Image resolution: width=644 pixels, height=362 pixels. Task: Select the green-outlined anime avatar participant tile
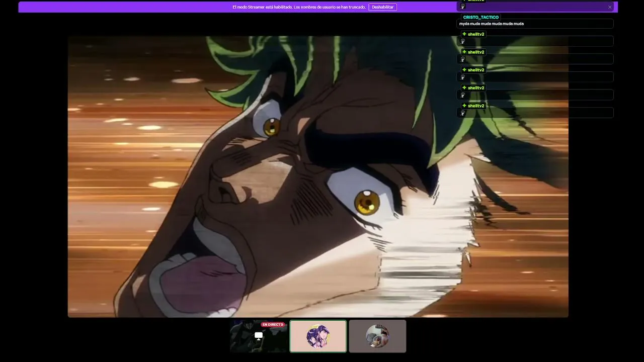coord(318,336)
